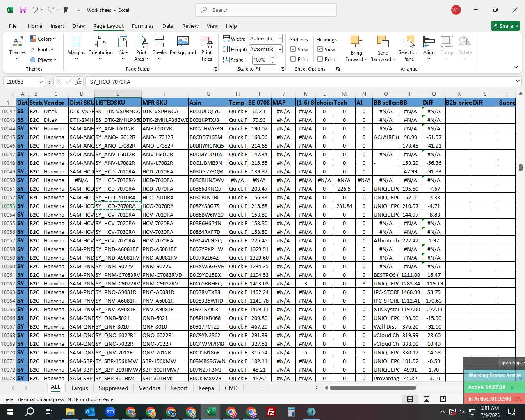Toggle Gridlines View checkbox

(x=293, y=49)
